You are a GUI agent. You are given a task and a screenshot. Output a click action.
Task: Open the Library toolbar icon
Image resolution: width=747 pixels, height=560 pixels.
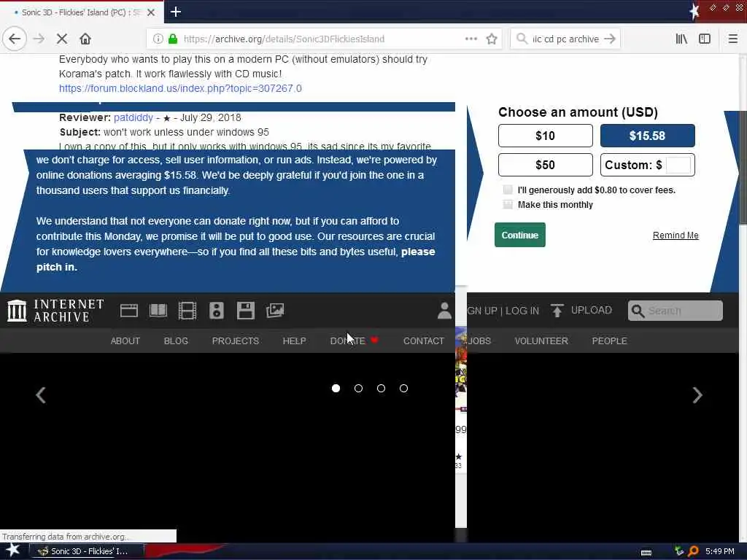681,39
